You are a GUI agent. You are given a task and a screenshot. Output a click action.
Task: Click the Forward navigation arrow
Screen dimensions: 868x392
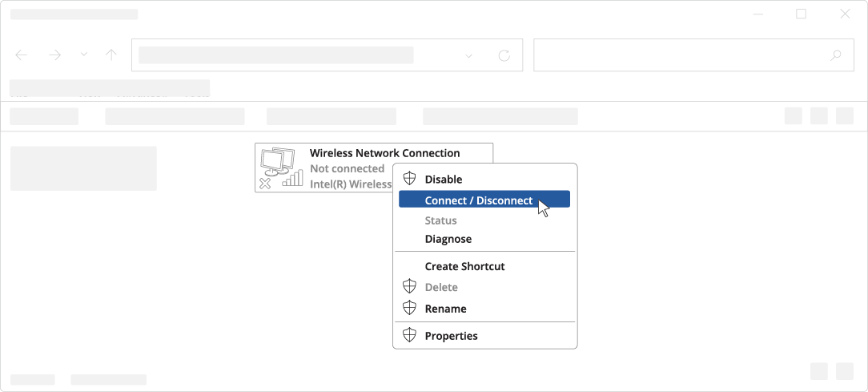click(x=54, y=55)
